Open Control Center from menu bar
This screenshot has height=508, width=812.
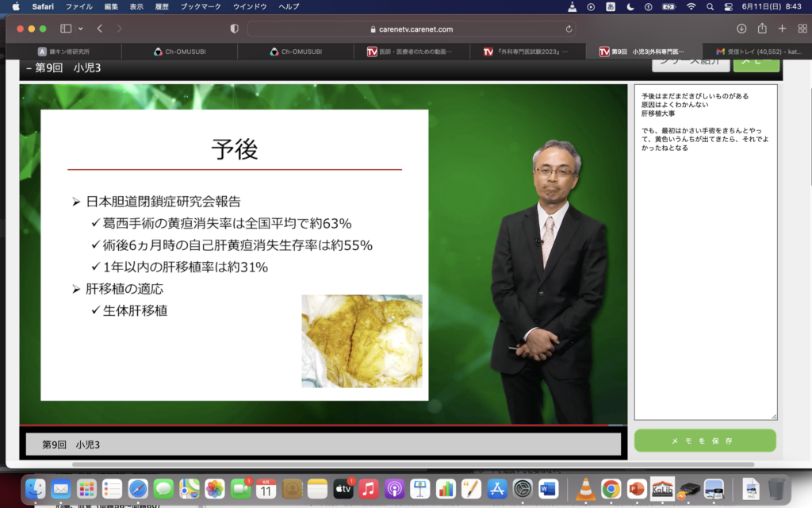[x=729, y=6]
